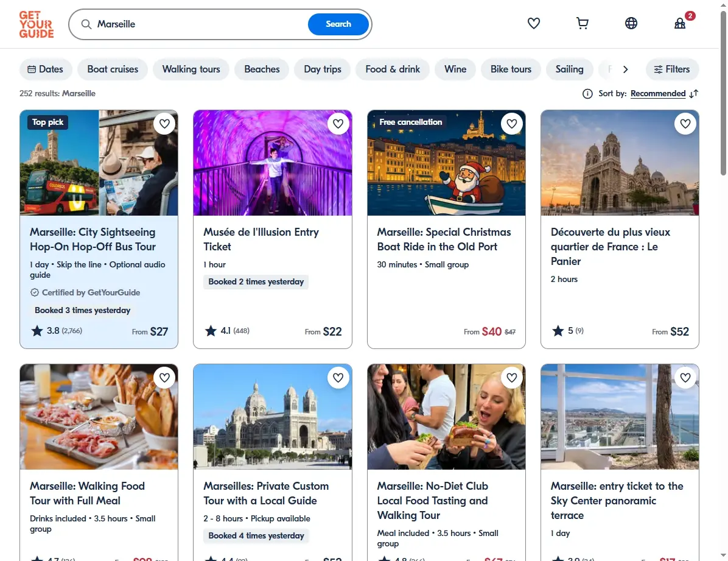Click the woman eating sandwich photo
This screenshot has width=728, height=561.
(x=446, y=417)
